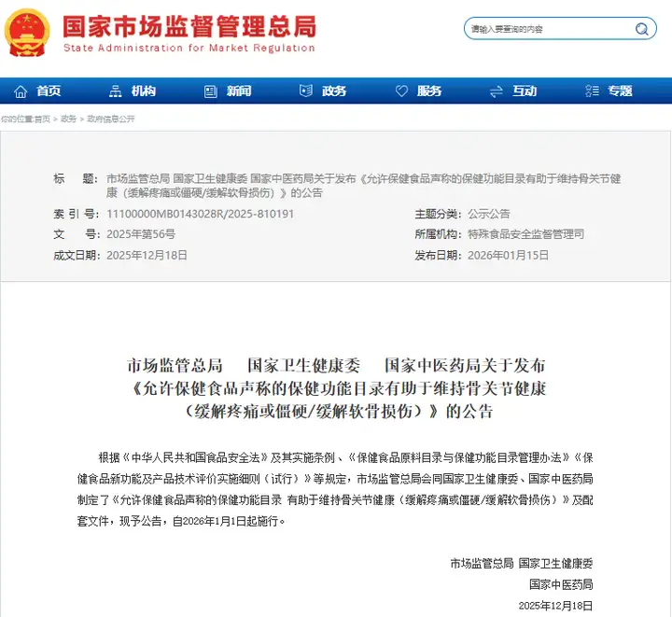Select 成文日期 value 2025年12月18日
The image size is (672, 617).
click(147, 256)
